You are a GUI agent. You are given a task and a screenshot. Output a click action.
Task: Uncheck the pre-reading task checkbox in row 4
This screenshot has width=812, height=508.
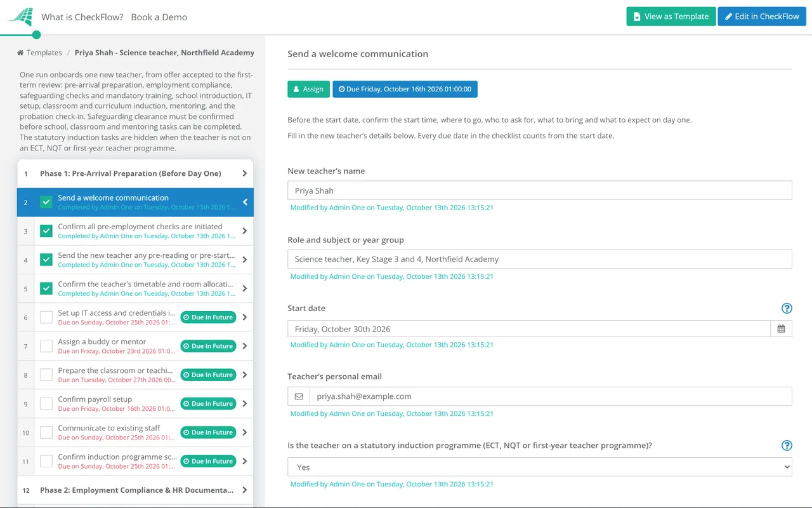[46, 260]
